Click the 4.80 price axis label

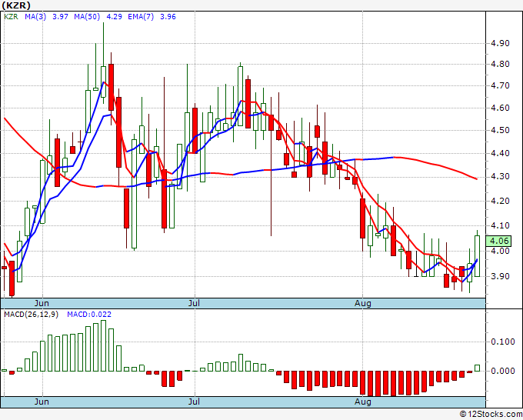501,64
